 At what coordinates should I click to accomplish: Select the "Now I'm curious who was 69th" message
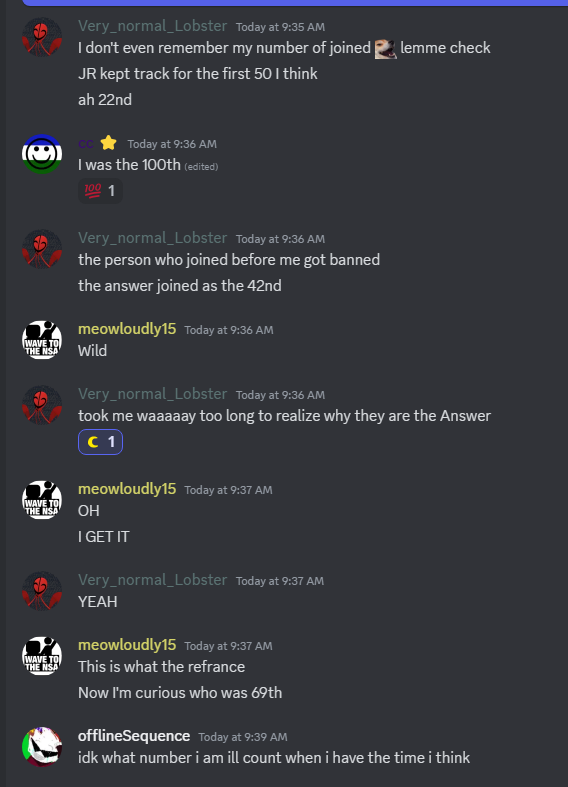point(180,693)
